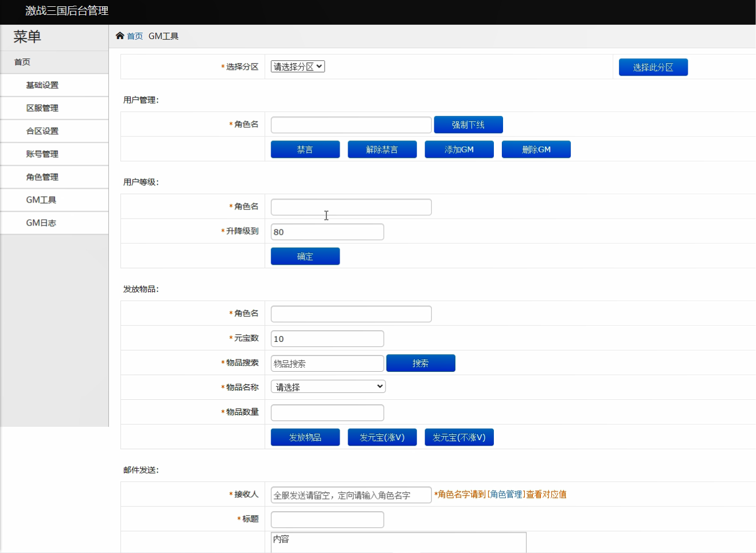Open the 物品名称 dropdown
The height and width of the screenshot is (553, 756).
click(x=328, y=387)
